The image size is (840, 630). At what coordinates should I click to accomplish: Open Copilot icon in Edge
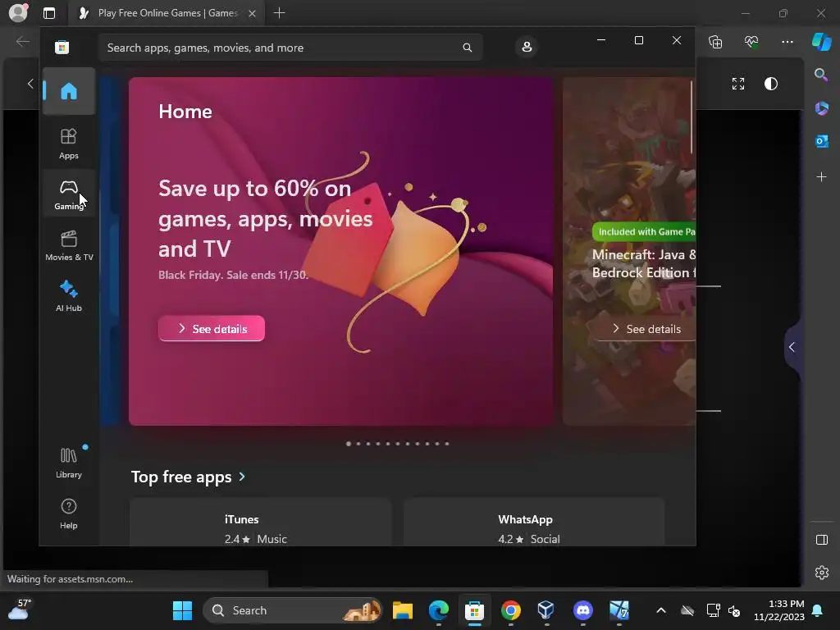tap(821, 42)
